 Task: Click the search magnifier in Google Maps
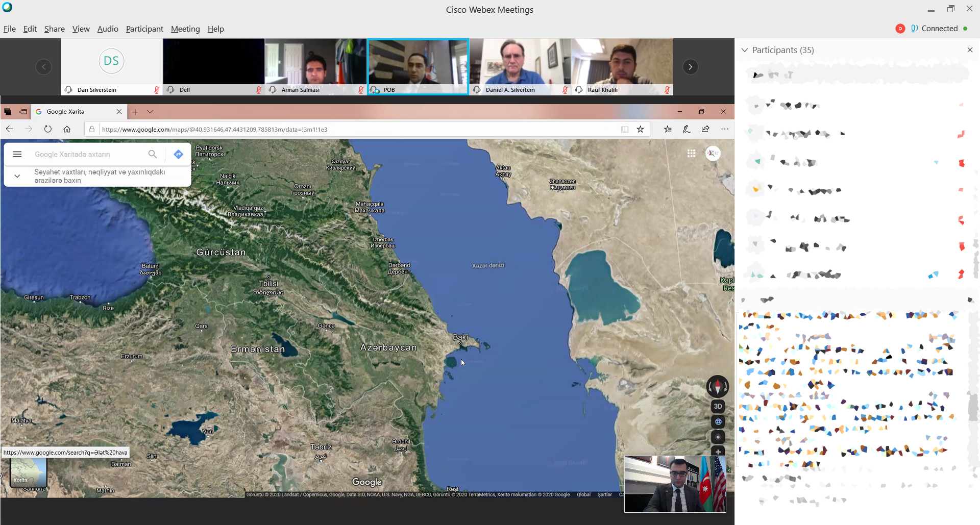point(152,154)
